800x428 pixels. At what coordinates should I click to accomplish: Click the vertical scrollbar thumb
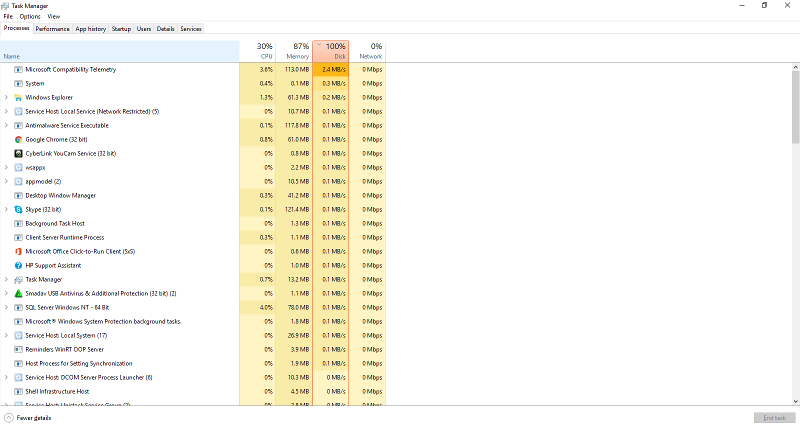tap(795, 107)
